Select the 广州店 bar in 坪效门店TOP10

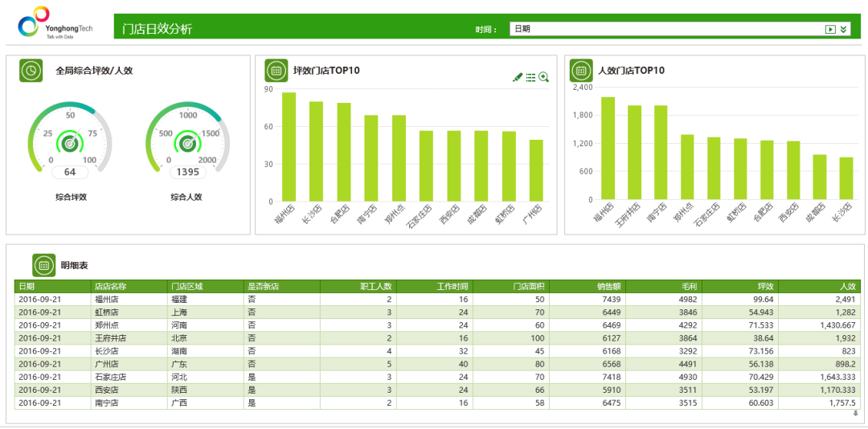tap(536, 170)
